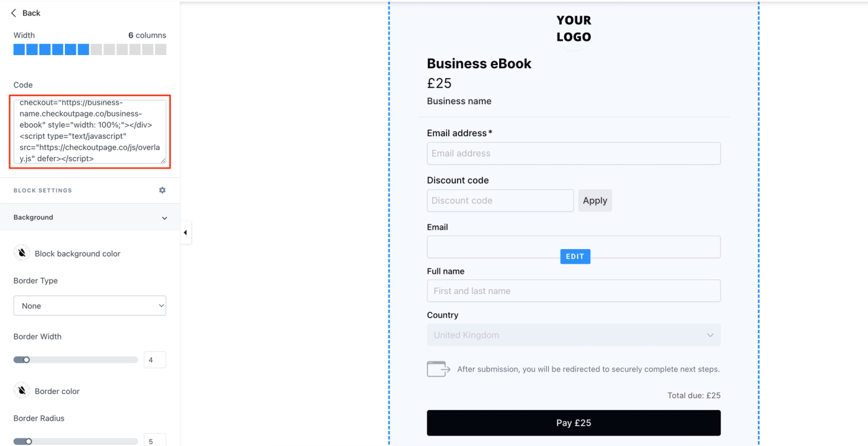The height and width of the screenshot is (446, 868).
Task: Click the Border Width slider handle
Action: (27, 360)
